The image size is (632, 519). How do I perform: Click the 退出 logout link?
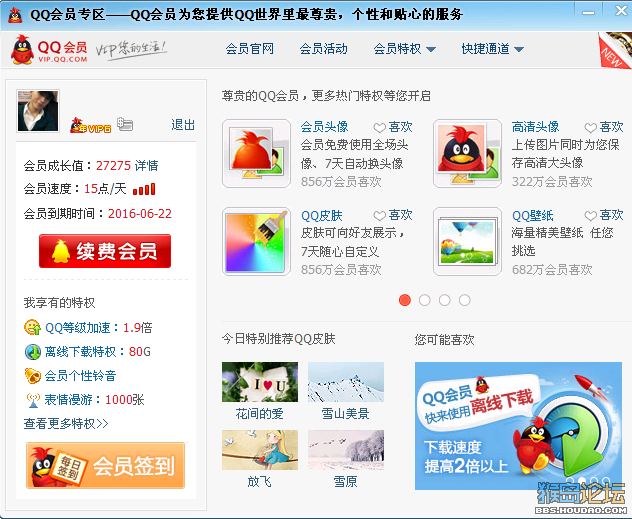[x=183, y=125]
